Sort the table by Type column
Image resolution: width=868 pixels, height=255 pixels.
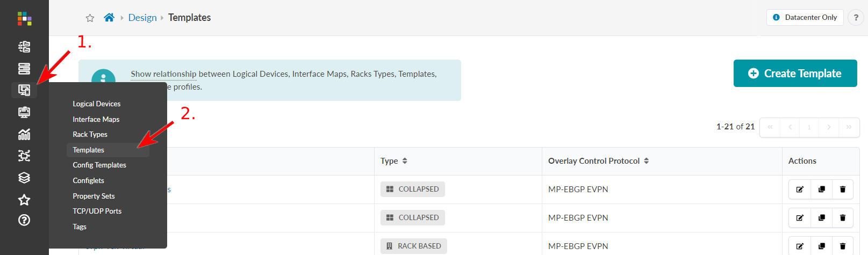[x=405, y=161]
